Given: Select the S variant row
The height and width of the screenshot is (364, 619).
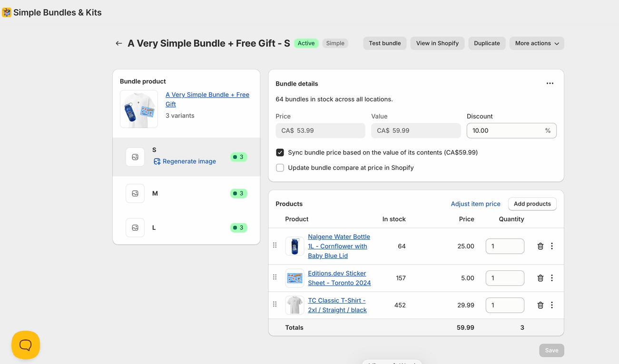Looking at the screenshot, I should pyautogui.click(x=187, y=157).
